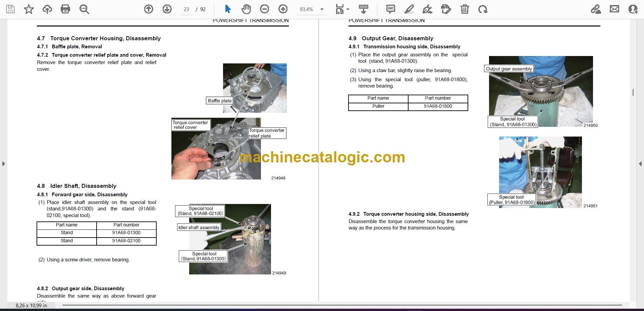Screen dimensions: 644x311
Task: Click the horizontal scrollbar at bottom
Action: click(342, 305)
